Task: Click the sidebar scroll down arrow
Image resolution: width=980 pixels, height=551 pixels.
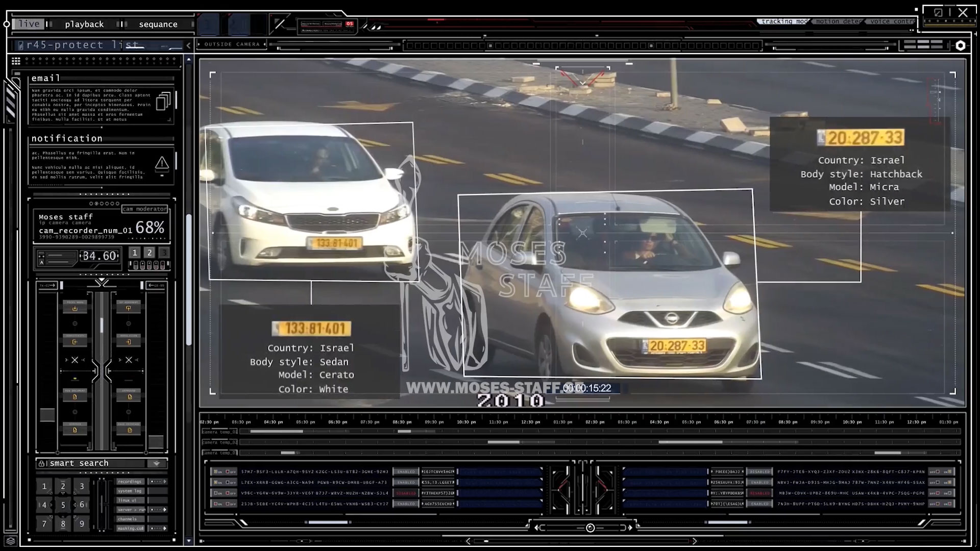Action: [189, 541]
